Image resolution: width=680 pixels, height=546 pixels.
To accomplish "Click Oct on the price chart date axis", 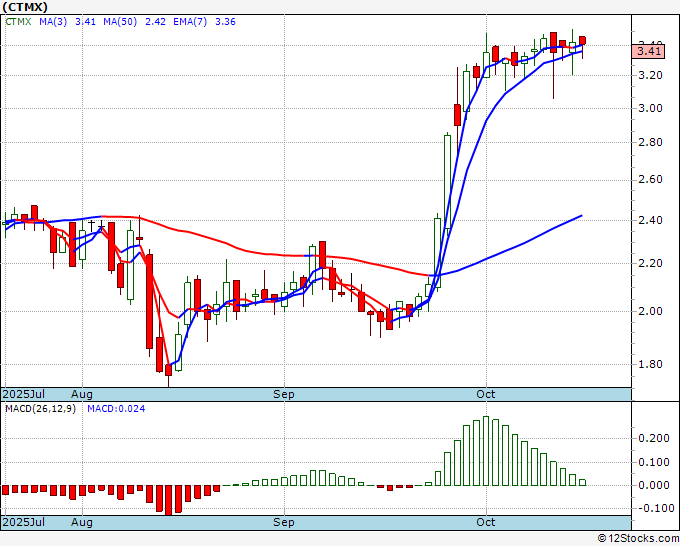I will [486, 394].
